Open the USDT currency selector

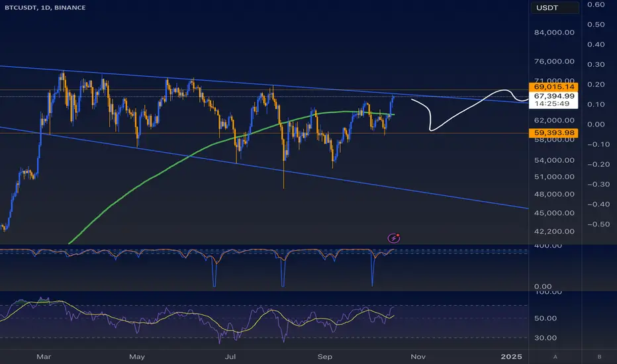click(554, 7)
